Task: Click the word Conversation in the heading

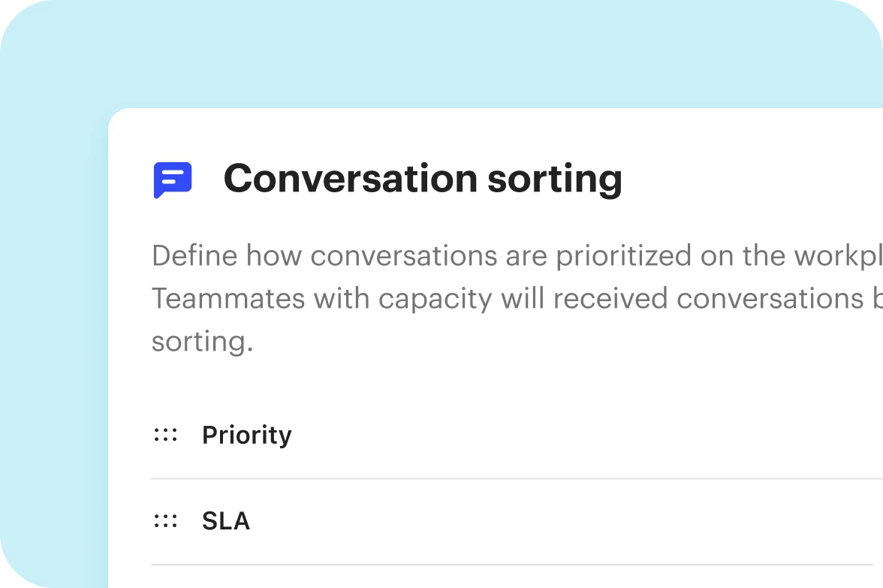Action: pos(351,178)
